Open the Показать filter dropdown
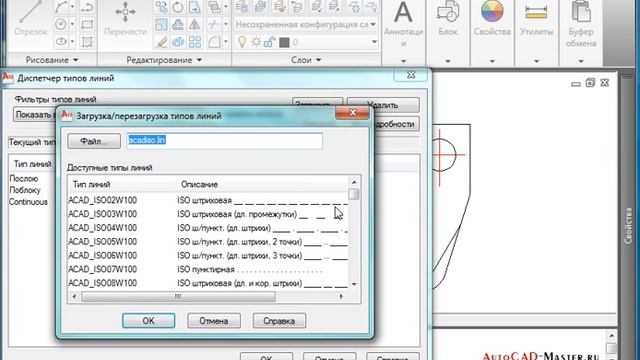 34,115
